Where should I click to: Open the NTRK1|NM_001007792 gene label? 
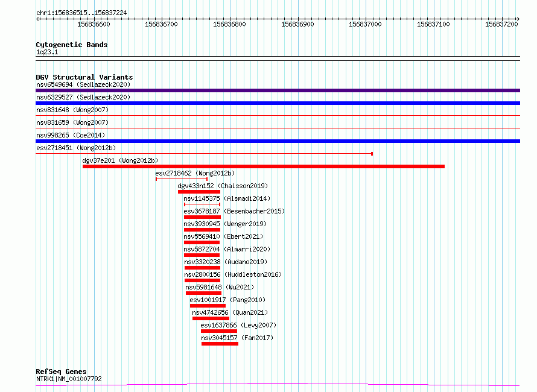(x=69, y=379)
